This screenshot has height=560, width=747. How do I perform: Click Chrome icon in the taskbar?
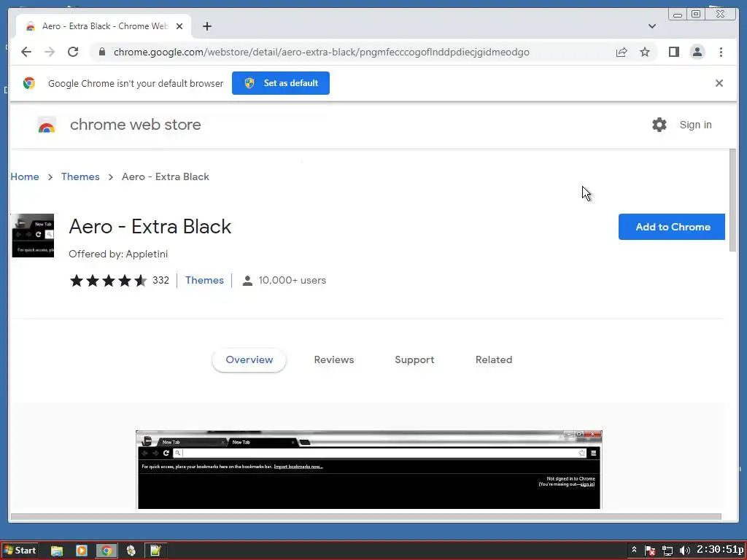(107, 551)
